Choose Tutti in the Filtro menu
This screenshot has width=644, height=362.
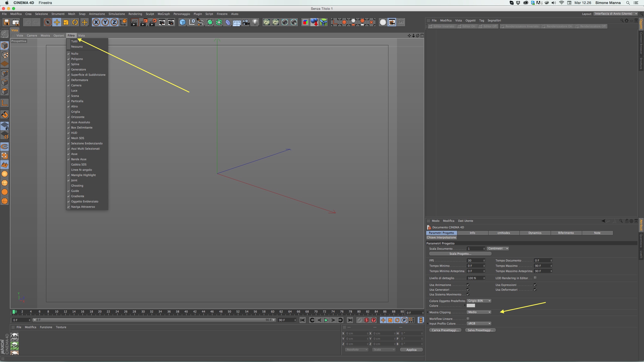click(74, 41)
